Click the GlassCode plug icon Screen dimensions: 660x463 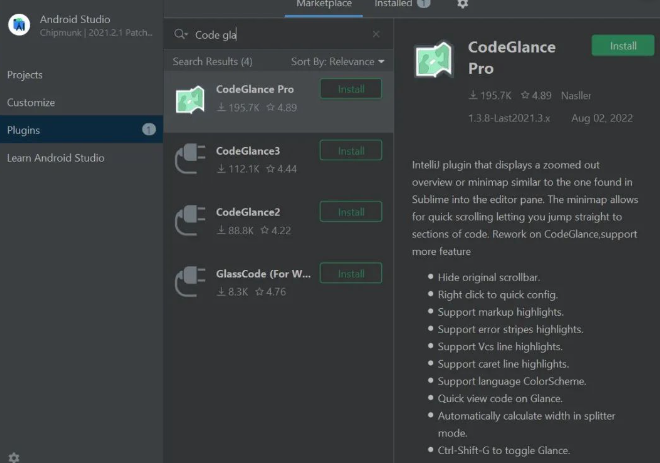(190, 282)
